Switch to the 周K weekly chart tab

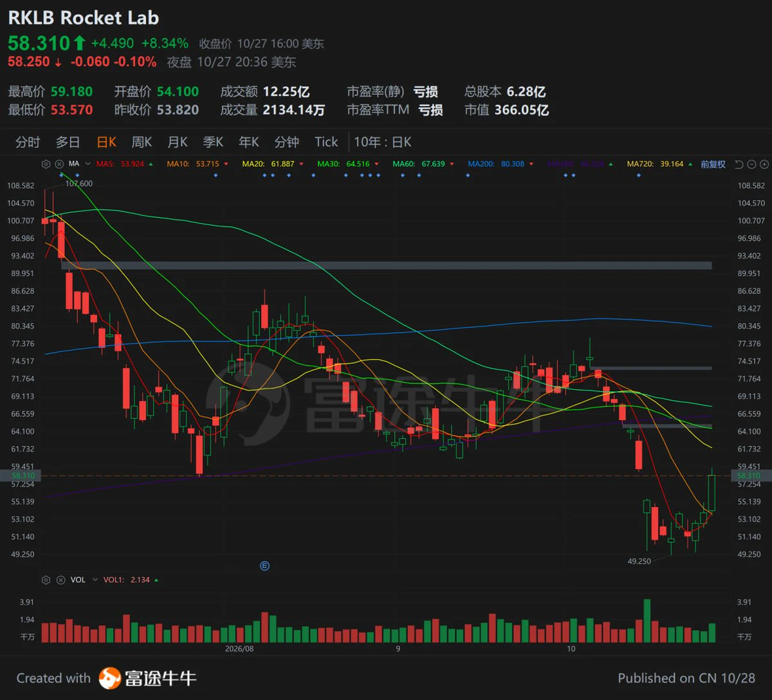tap(142, 142)
